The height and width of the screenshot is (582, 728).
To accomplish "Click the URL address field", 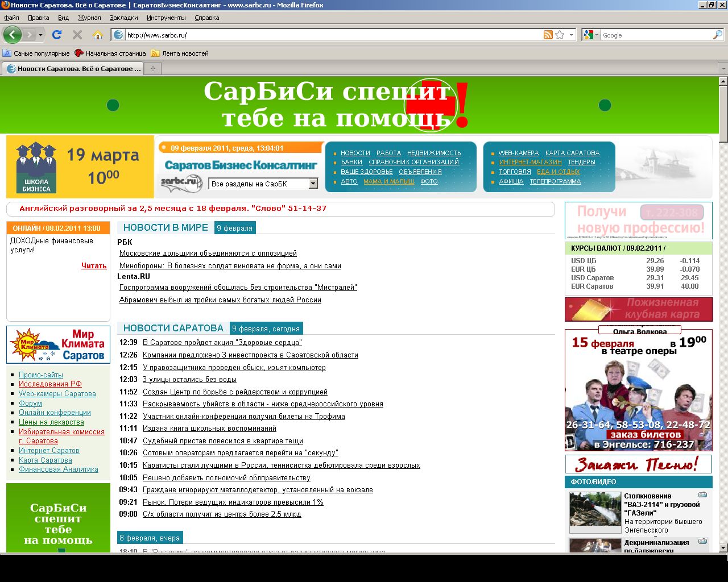I will 333,35.
